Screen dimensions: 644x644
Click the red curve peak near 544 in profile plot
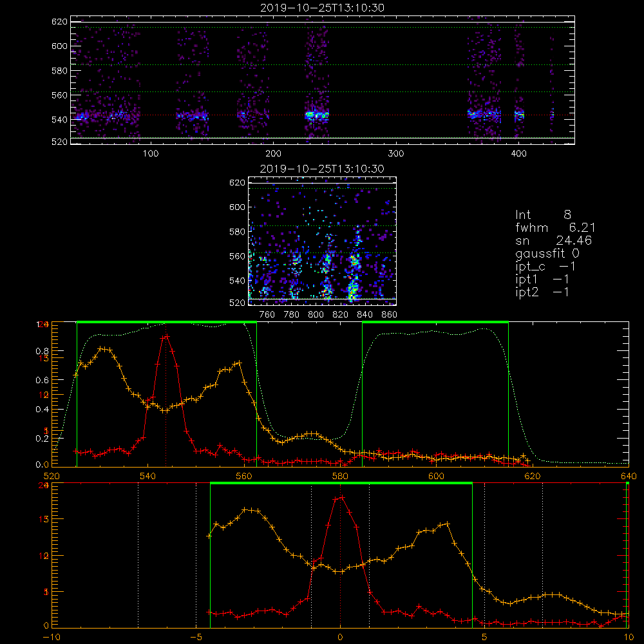[x=166, y=336]
